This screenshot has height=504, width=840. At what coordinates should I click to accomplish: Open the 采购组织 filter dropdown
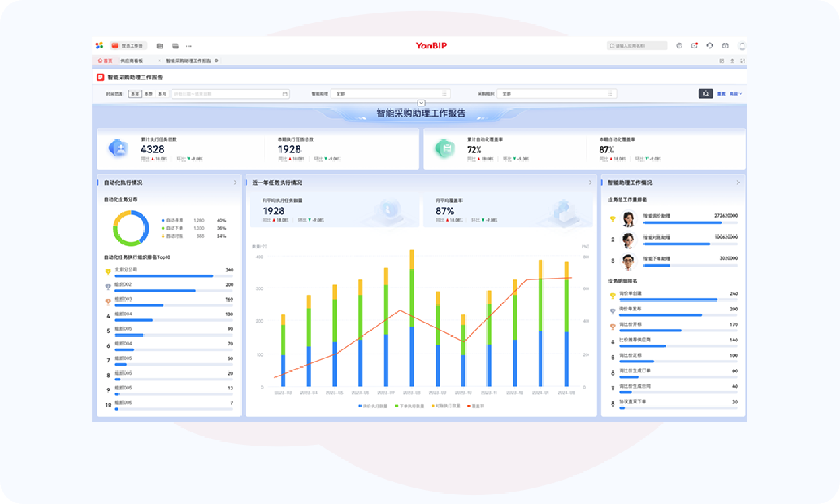click(556, 93)
